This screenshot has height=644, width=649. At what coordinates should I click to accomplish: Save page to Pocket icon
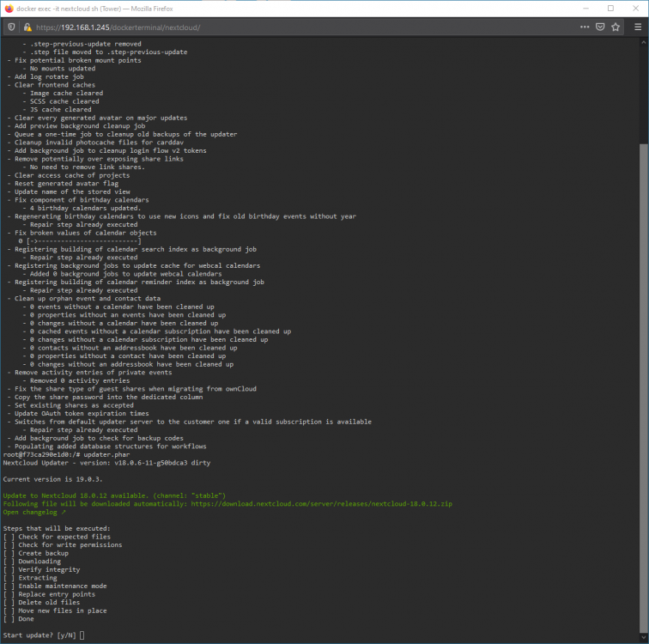coord(600,27)
